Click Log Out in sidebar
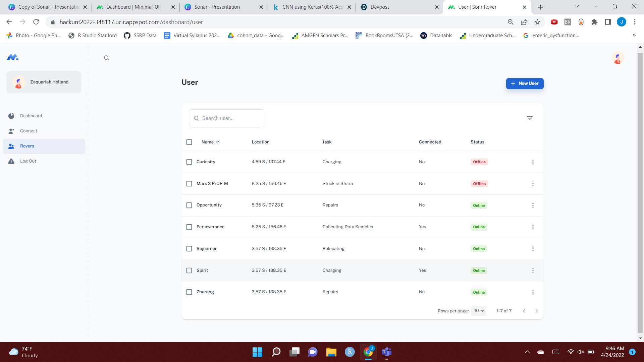This screenshot has width=644, height=362. click(x=28, y=161)
